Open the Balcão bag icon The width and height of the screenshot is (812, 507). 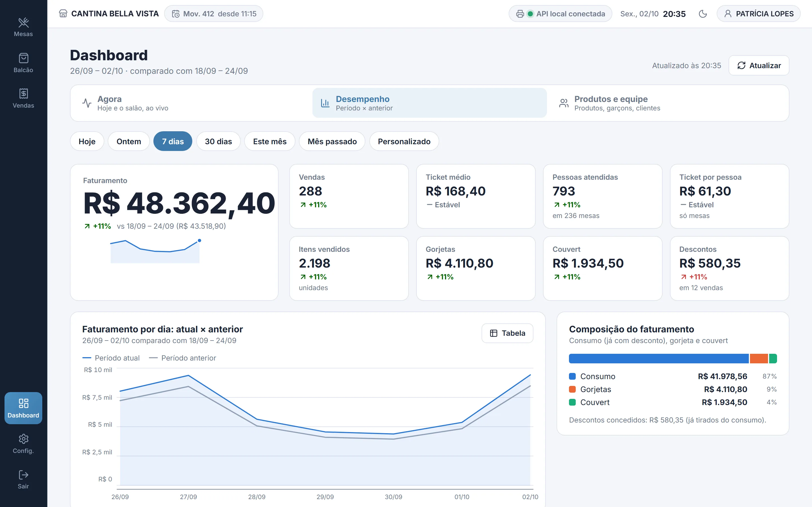click(23, 58)
